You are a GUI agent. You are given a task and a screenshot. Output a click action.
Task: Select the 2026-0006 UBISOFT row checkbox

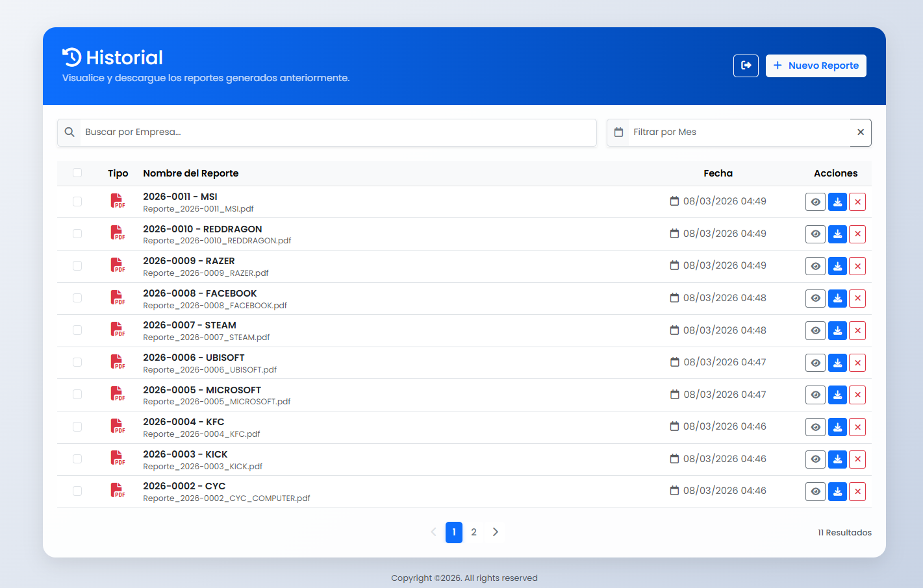pyautogui.click(x=77, y=363)
